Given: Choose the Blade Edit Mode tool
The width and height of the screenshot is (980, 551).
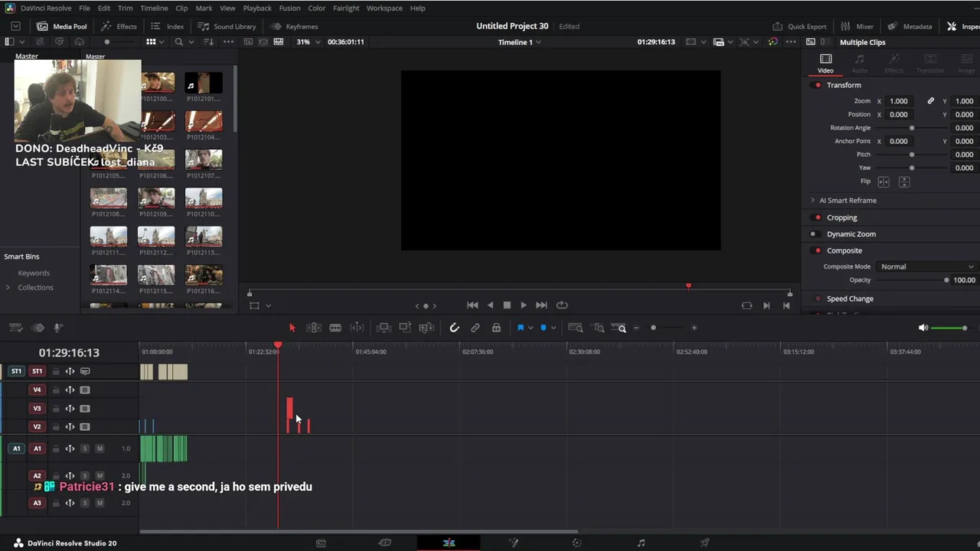Looking at the screenshot, I should 335,328.
